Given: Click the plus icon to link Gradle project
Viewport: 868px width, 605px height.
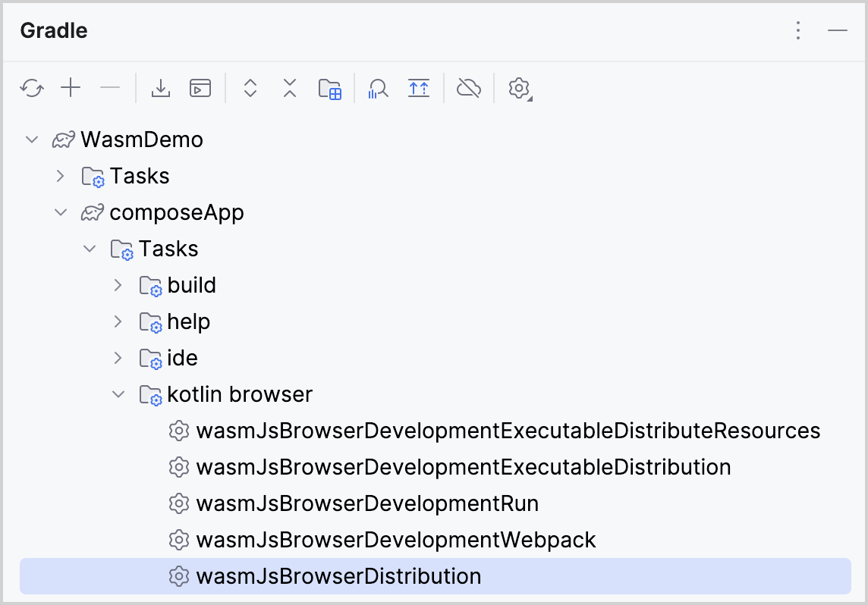Looking at the screenshot, I should 71,88.
